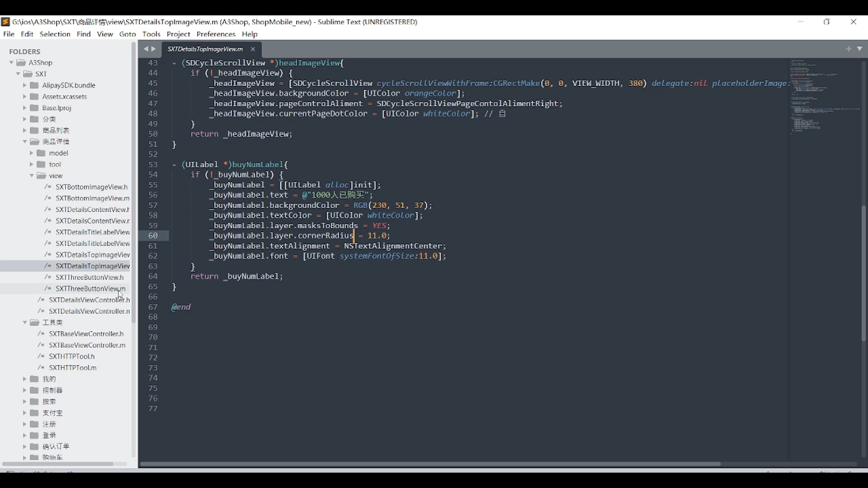Open the Help menu

(250, 34)
